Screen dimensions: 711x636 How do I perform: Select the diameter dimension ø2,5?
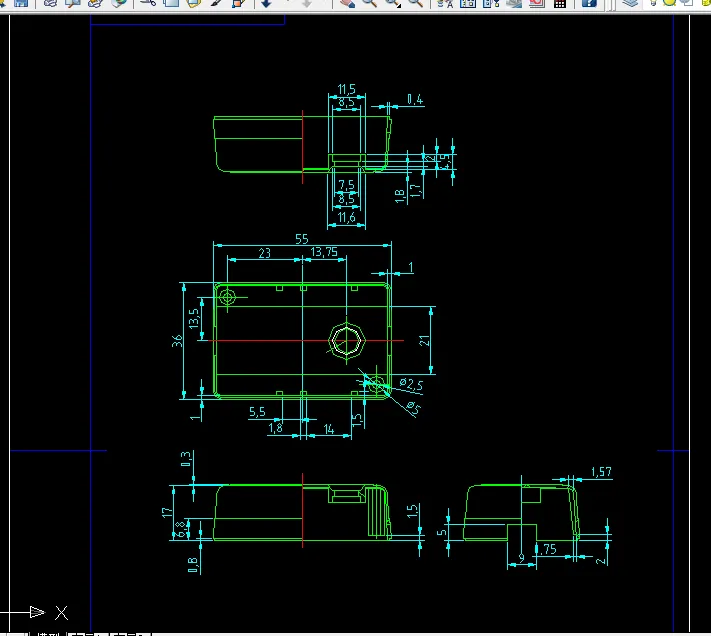point(411,385)
